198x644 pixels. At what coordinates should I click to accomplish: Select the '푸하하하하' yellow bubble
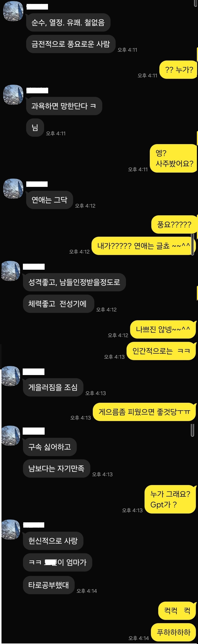point(173,632)
